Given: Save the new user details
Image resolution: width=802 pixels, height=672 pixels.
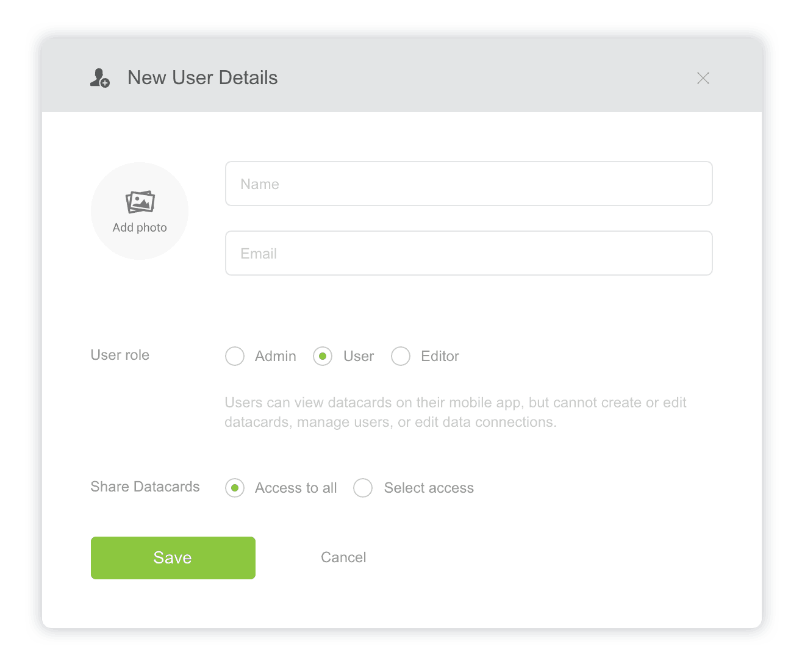Looking at the screenshot, I should (x=173, y=558).
